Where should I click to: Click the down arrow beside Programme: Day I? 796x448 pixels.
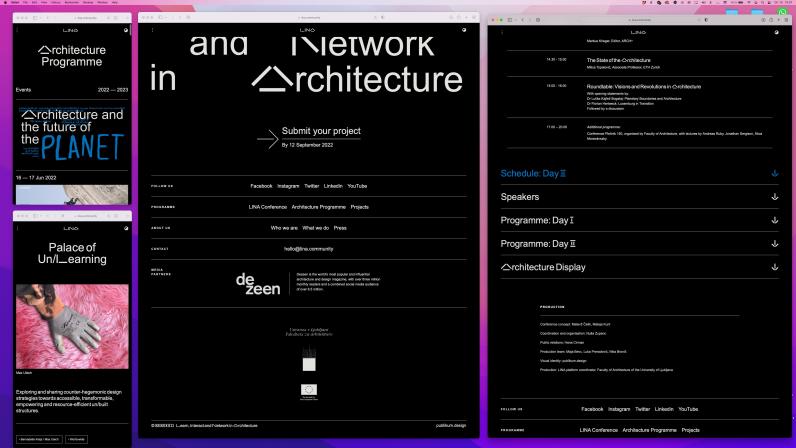(775, 220)
